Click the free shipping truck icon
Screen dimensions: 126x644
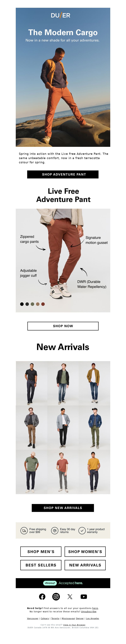[24, 531]
